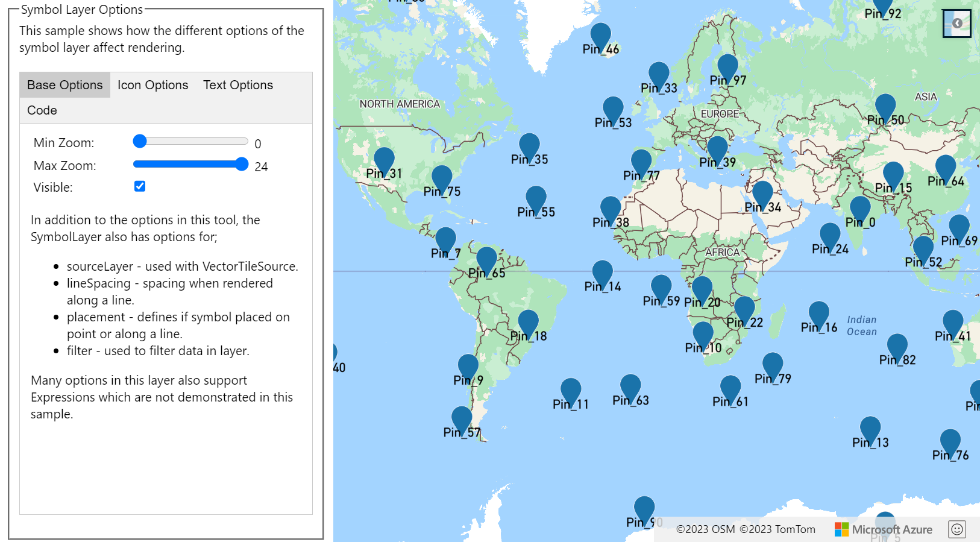Select the Pin_79 map pin
The height and width of the screenshot is (542, 980).
773,366
